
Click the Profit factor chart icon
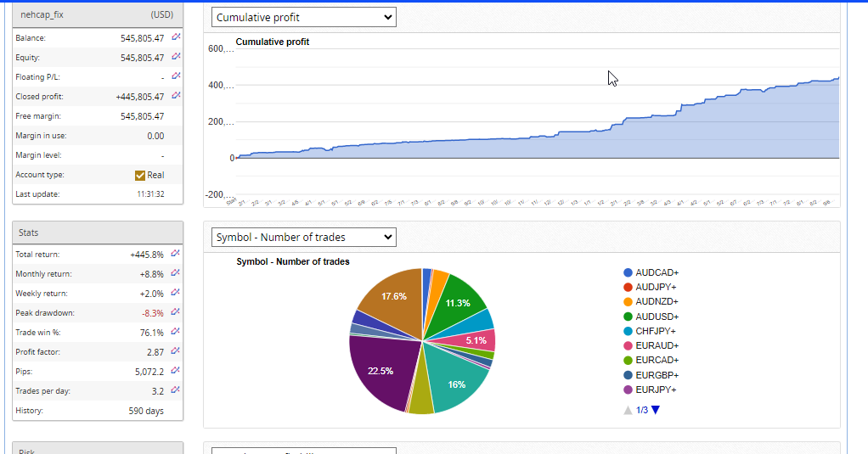pos(176,351)
